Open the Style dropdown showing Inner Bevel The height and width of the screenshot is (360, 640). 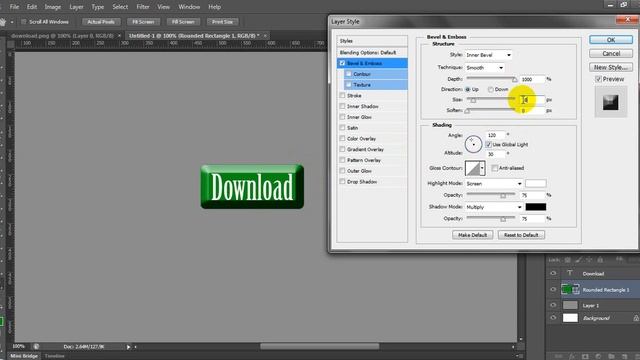489,55
